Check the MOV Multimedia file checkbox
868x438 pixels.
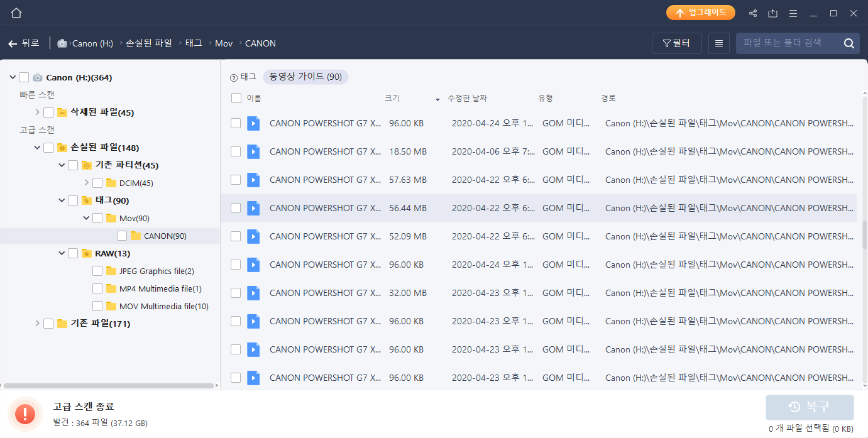pos(97,306)
